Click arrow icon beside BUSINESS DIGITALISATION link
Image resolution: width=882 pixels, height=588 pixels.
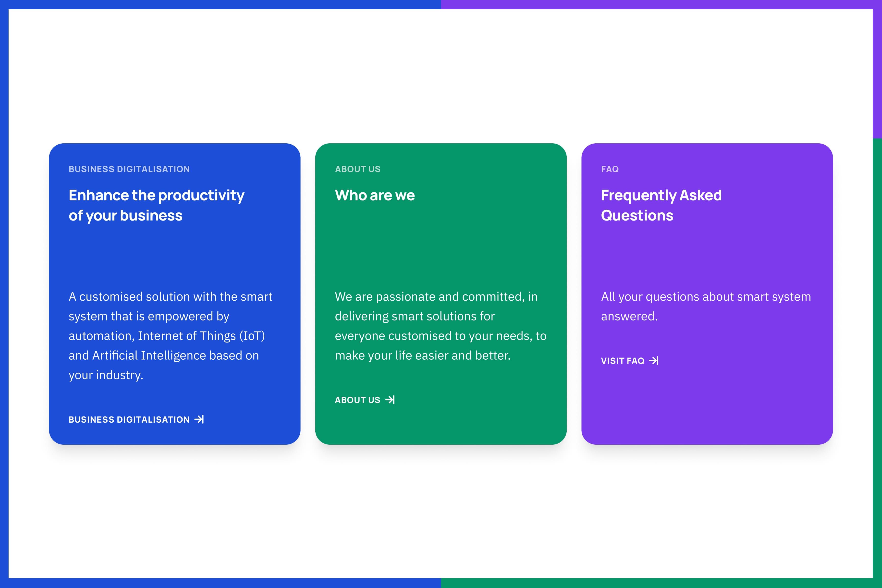coord(199,419)
